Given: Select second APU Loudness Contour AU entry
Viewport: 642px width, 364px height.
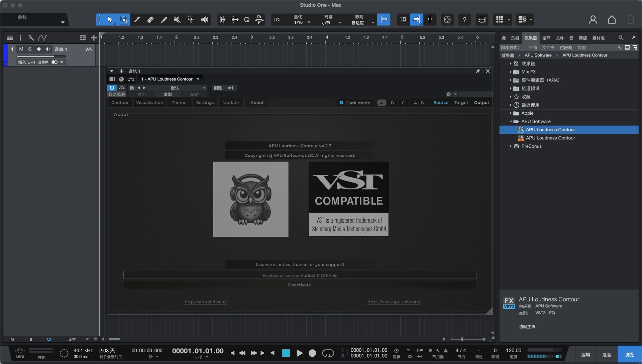Looking at the screenshot, I should tap(550, 138).
